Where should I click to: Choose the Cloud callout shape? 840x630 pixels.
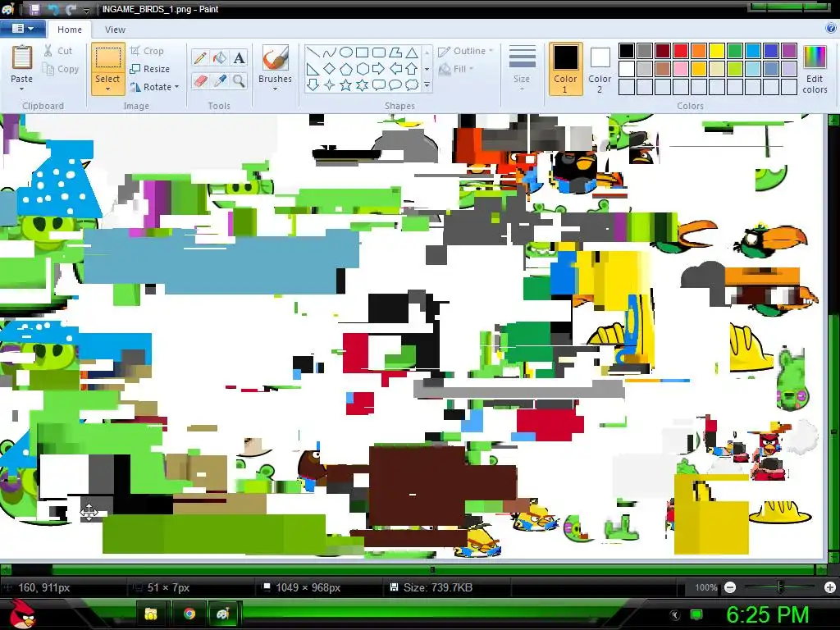(412, 84)
